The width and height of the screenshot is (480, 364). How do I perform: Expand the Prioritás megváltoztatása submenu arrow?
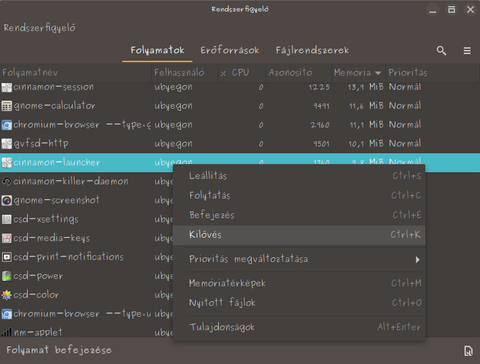[x=417, y=259]
